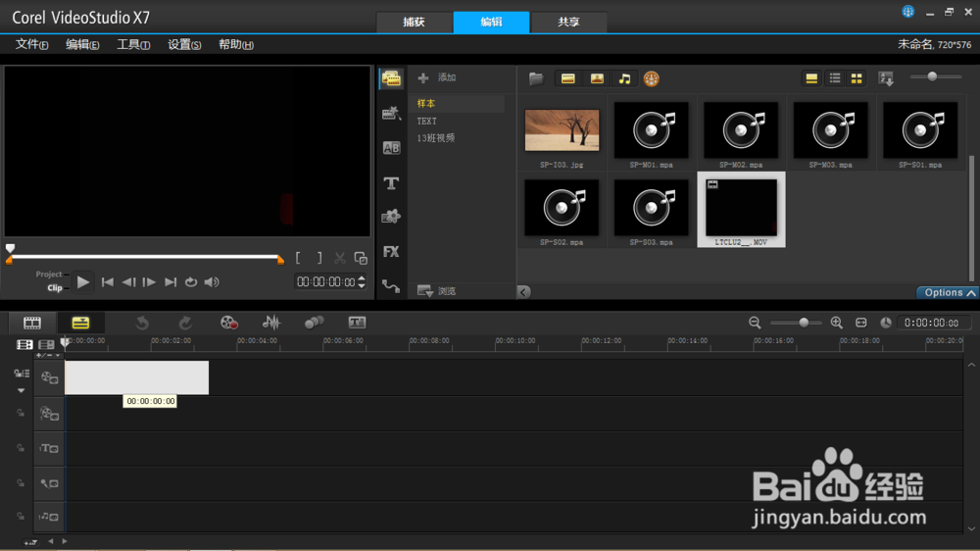This screenshot has width=980, height=551.
Task: Open the 编辑 edit menu in menu bar
Action: point(82,44)
